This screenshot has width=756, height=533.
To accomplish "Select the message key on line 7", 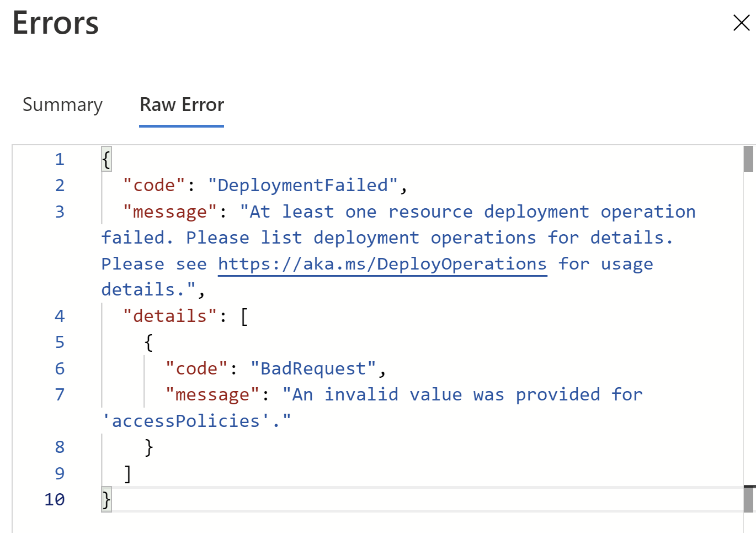I will (x=211, y=394).
